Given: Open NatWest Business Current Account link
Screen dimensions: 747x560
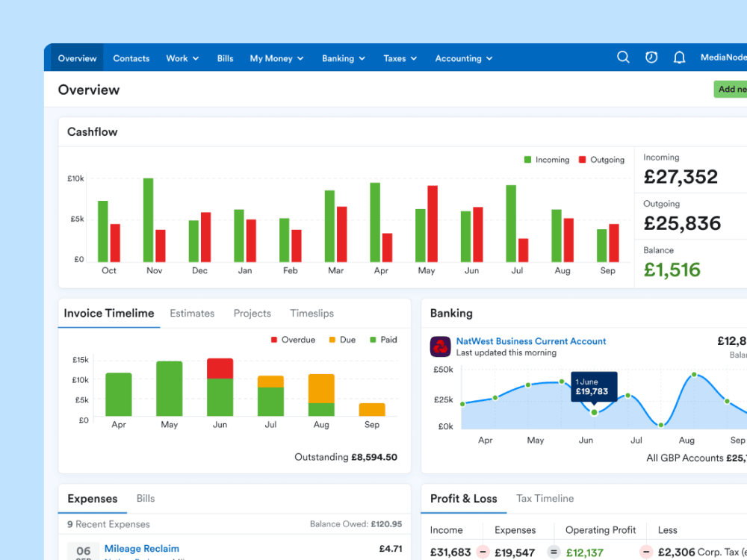Looking at the screenshot, I should 531,341.
